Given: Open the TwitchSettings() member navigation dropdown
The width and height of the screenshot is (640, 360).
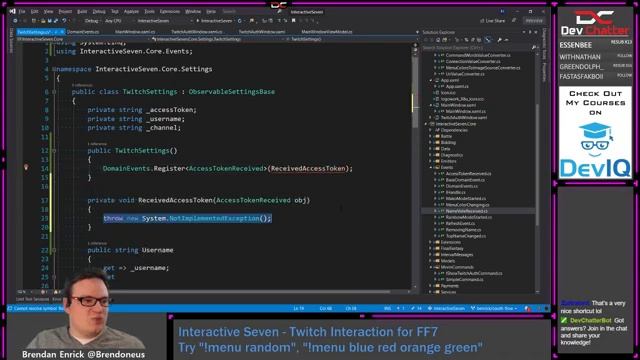Looking at the screenshot, I should coord(349,39).
